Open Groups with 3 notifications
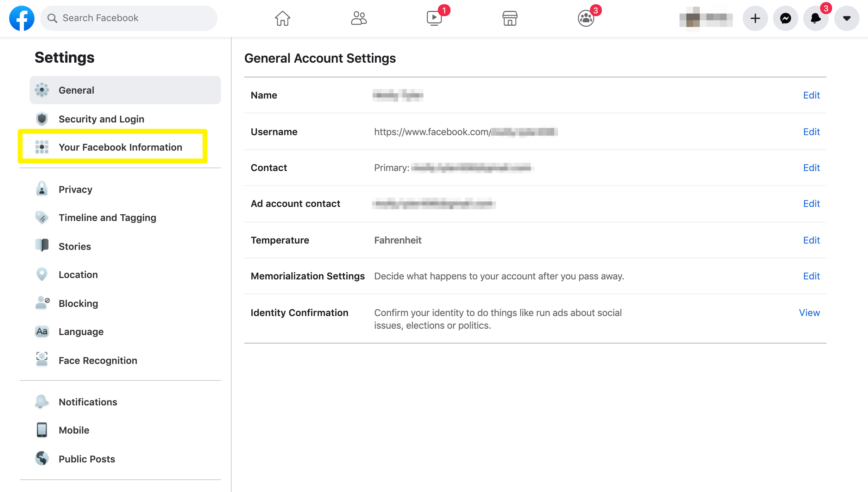Viewport: 868px width, 492px height. [586, 18]
